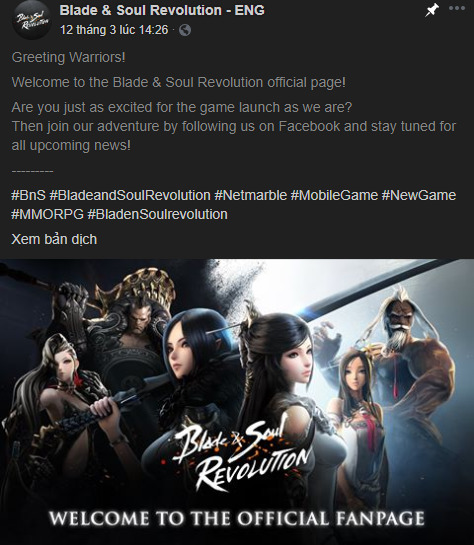Open the #MobileGame hashtag
The height and width of the screenshot is (545, 474).
tap(334, 195)
